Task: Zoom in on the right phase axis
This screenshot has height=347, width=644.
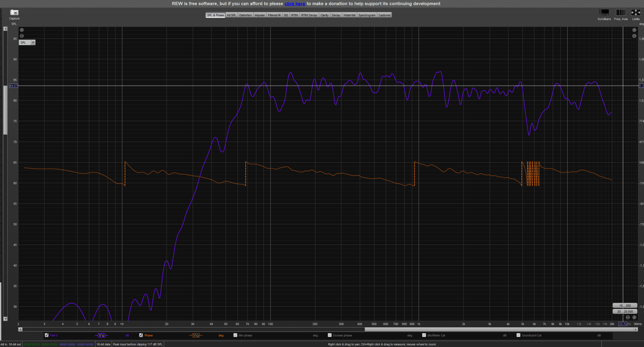Action: tap(634, 30)
